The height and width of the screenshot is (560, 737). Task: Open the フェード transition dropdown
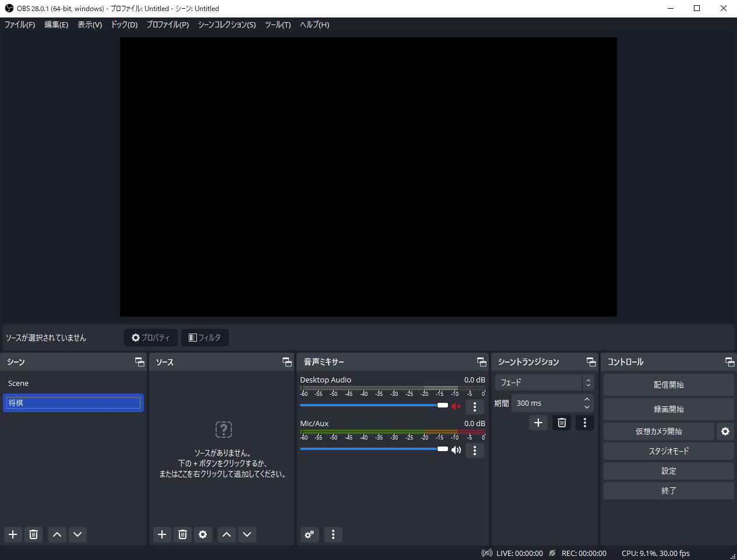544,382
